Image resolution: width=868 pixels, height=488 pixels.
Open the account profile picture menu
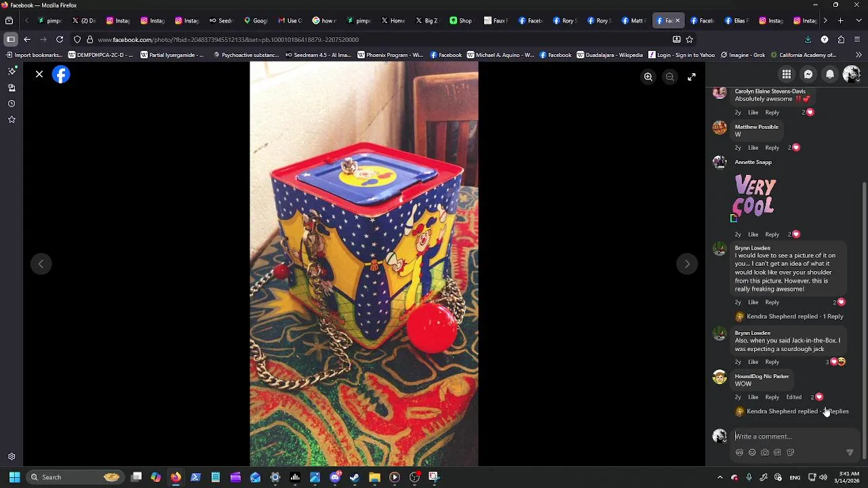(851, 75)
